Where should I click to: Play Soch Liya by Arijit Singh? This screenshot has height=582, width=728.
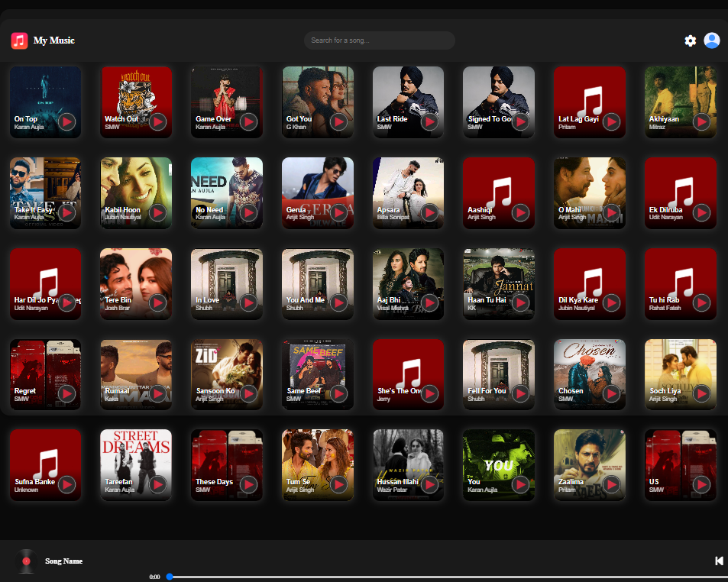[x=701, y=394]
